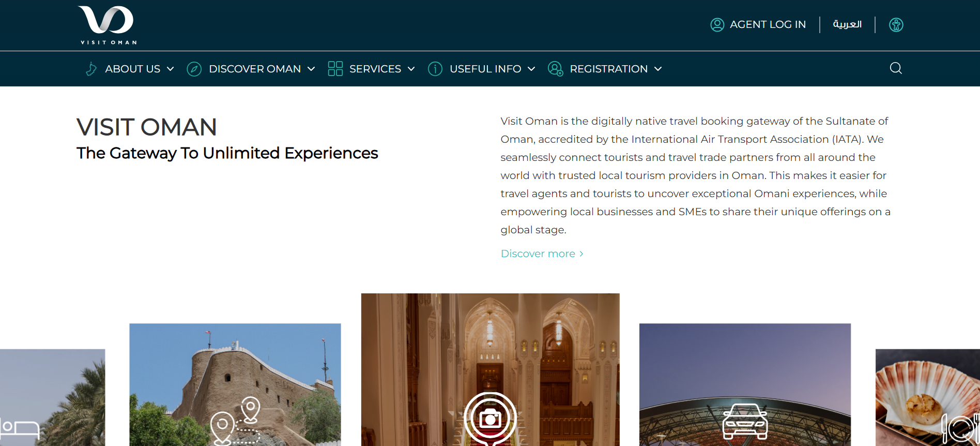Click the bed icon on palm tree image
980x446 pixels.
(20, 428)
